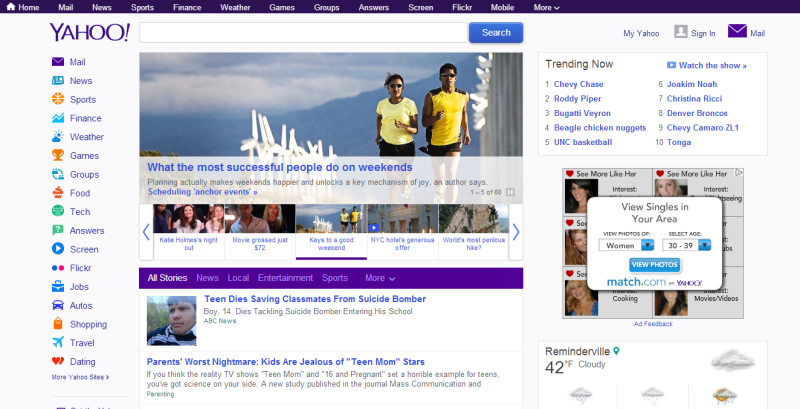This screenshot has width=800, height=409.
Task: Click the Yahoo logo
Action: tap(90, 32)
